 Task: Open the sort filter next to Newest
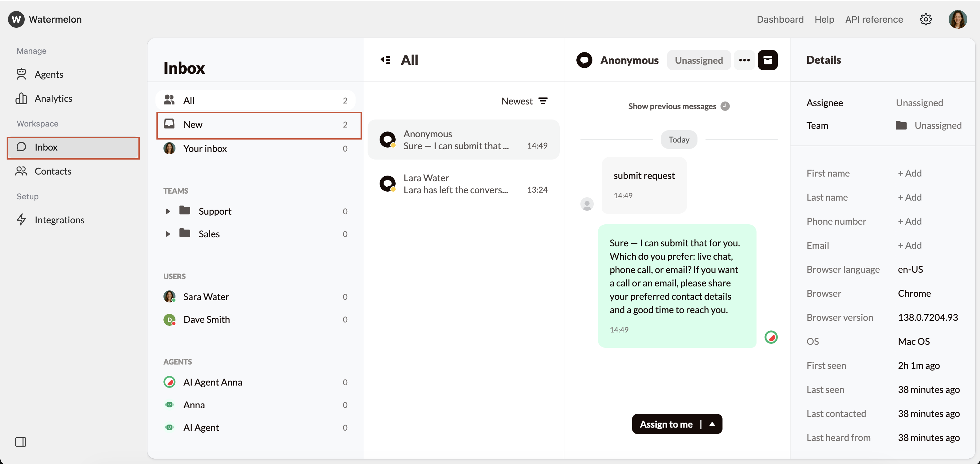click(x=543, y=100)
